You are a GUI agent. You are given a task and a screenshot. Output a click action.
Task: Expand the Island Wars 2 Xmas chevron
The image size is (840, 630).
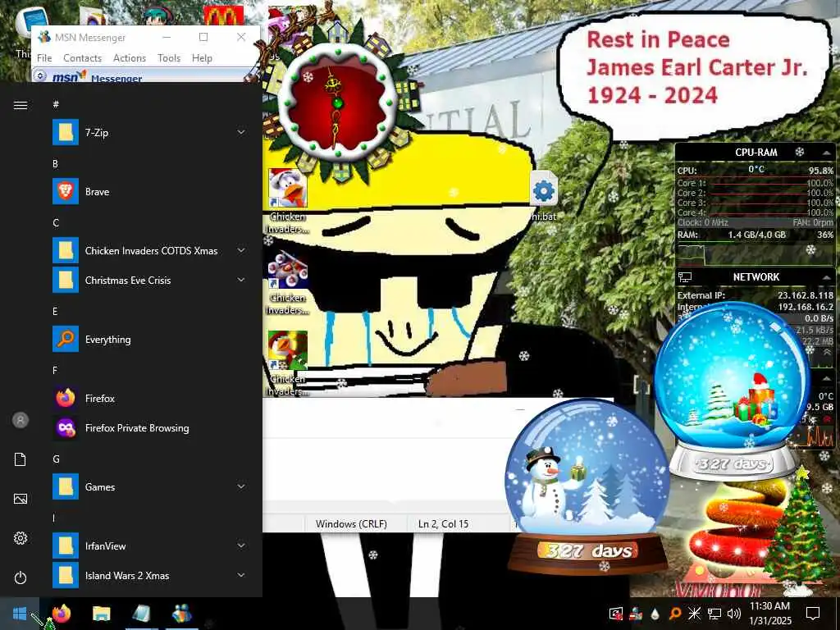coord(241,575)
